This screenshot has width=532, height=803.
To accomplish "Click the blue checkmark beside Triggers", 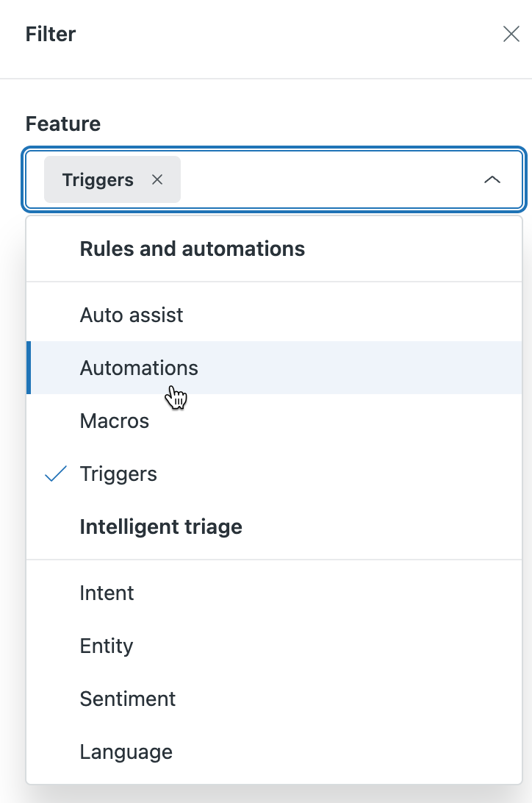I will pyautogui.click(x=56, y=474).
